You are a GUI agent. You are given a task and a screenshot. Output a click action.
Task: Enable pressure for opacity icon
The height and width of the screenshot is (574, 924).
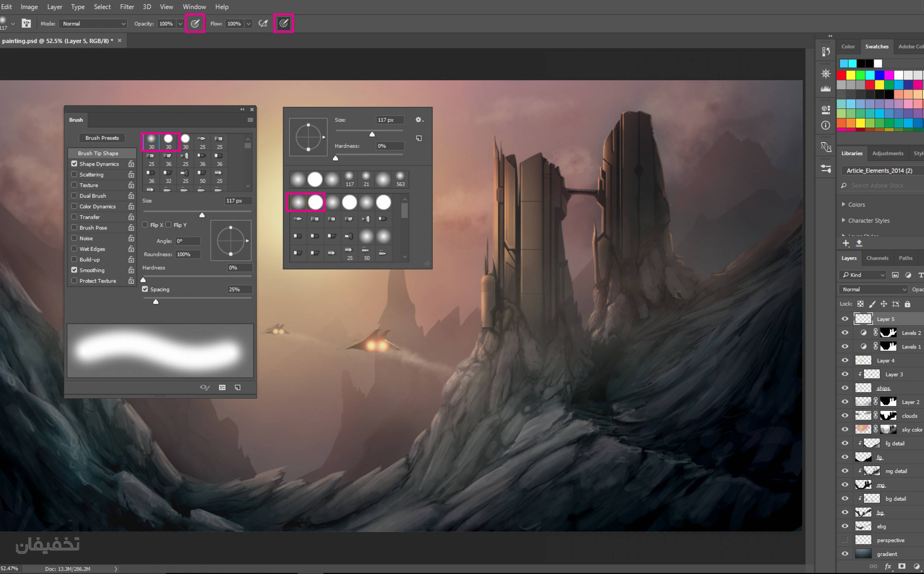pos(195,24)
